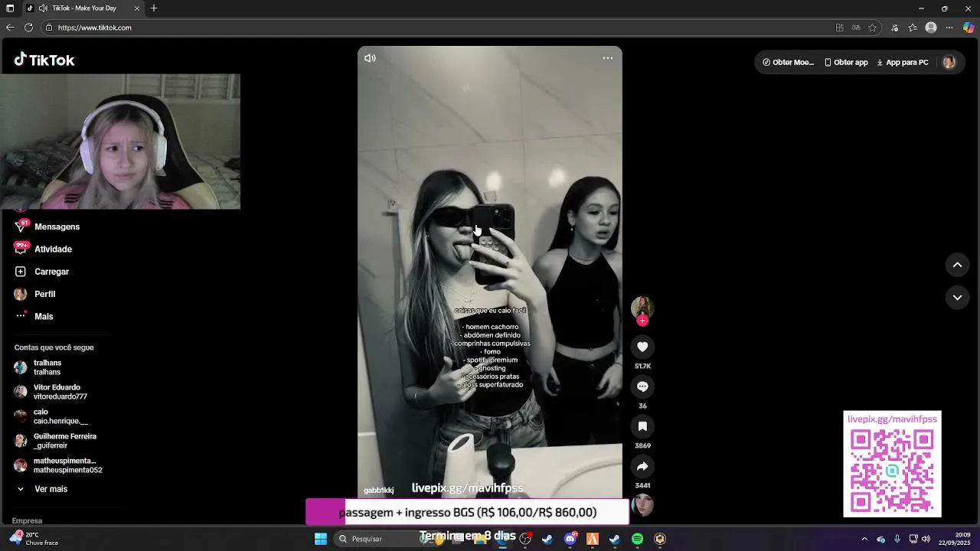Go to previous video with up chevron
This screenshot has width=980, height=551.
957,265
